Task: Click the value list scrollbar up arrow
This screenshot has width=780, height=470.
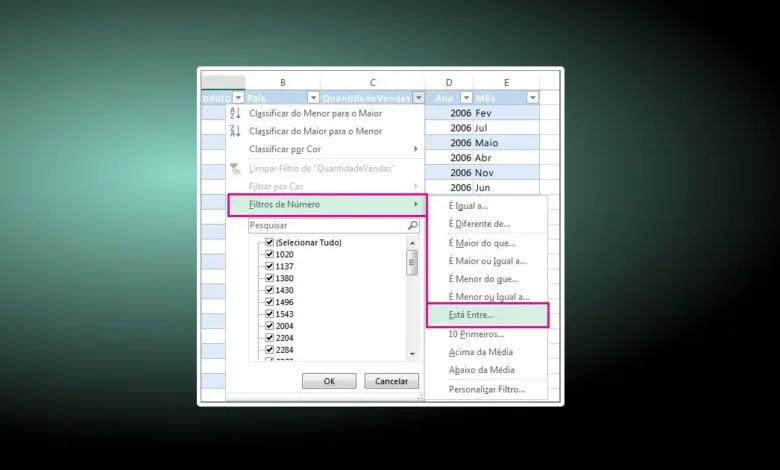Action: pos(412,243)
